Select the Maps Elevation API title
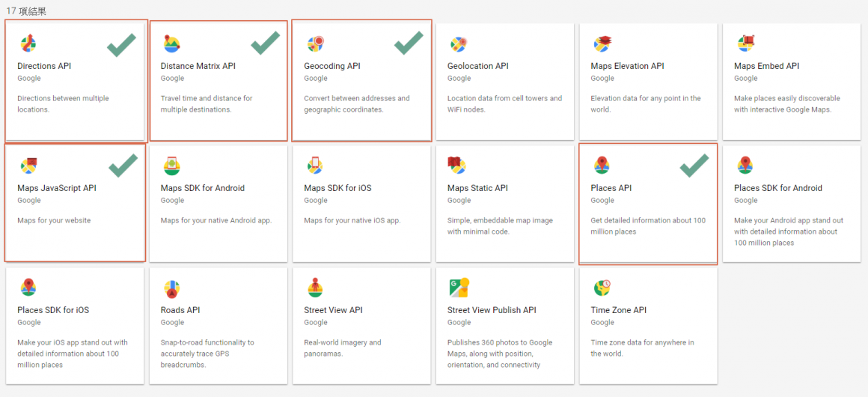The height and width of the screenshot is (397, 868). click(627, 66)
